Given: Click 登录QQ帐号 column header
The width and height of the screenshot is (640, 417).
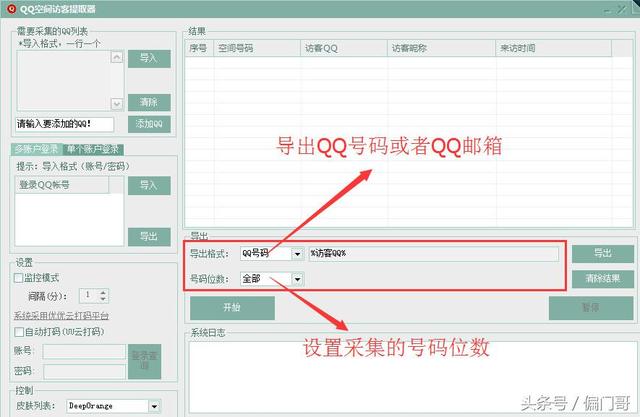Looking at the screenshot, I should click(x=62, y=185).
